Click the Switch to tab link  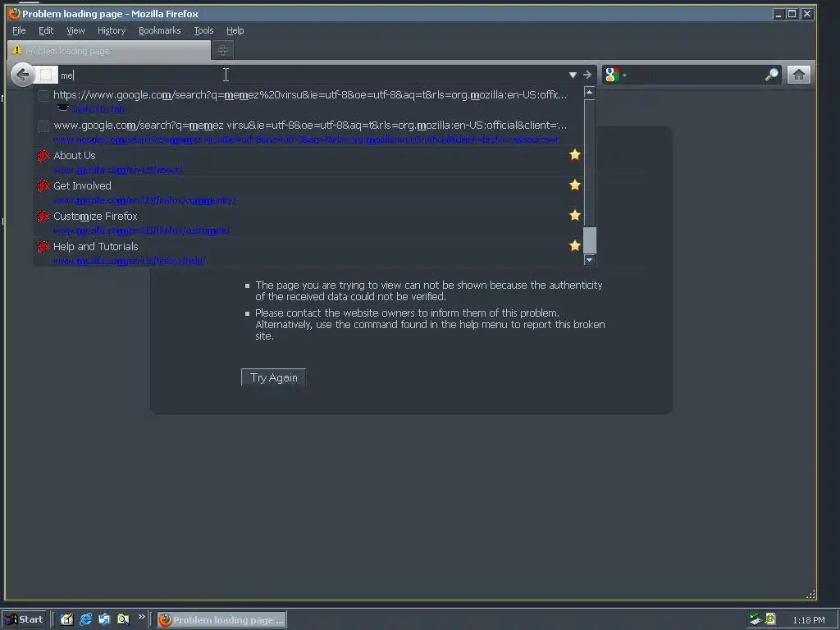point(98,109)
